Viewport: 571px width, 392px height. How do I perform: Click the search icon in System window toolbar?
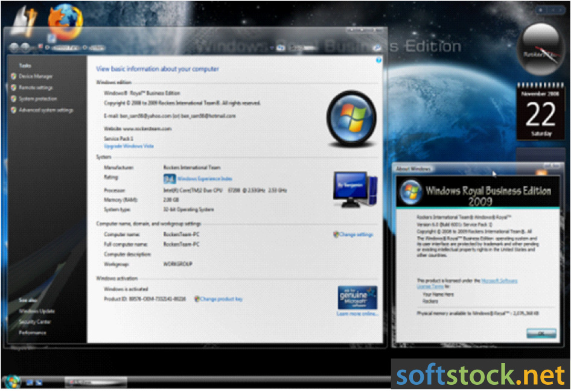[377, 48]
